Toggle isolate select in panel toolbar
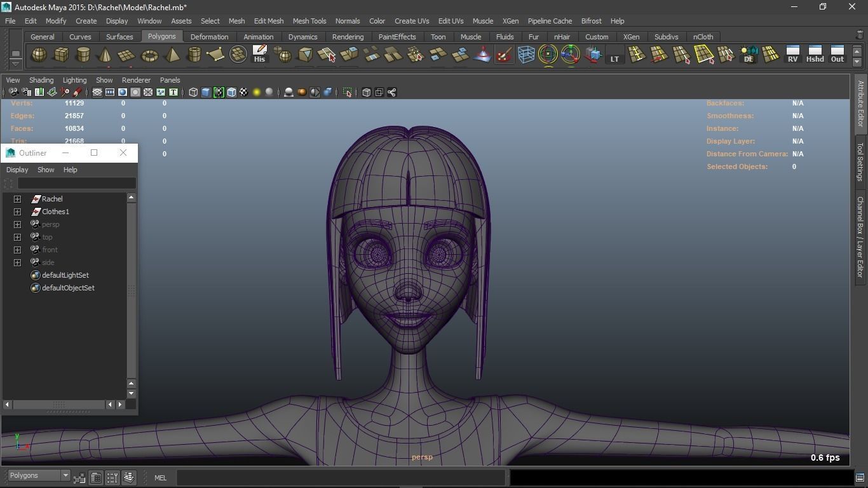 click(348, 92)
